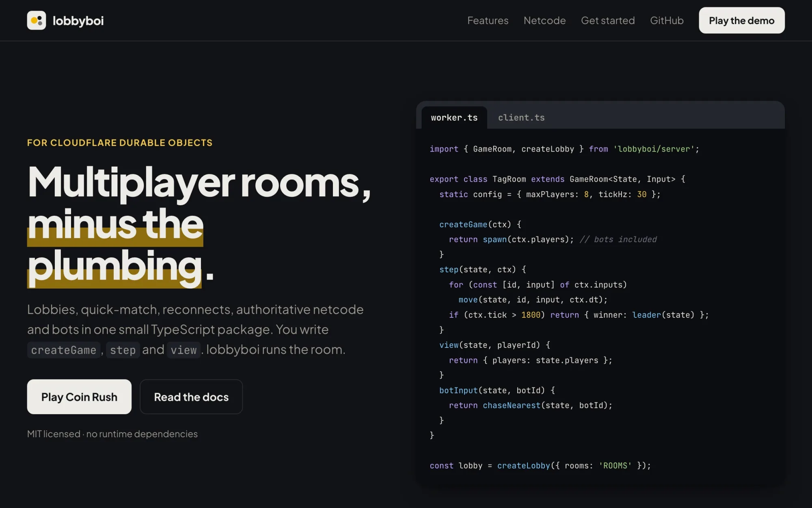Open the Read the docs button
The image size is (812, 508).
(x=191, y=397)
